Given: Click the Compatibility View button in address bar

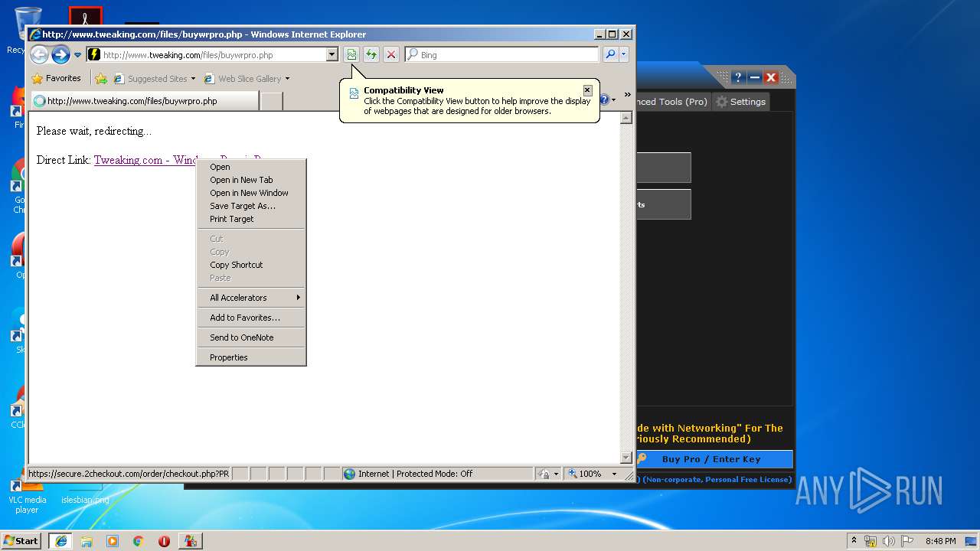Looking at the screenshot, I should (351, 54).
